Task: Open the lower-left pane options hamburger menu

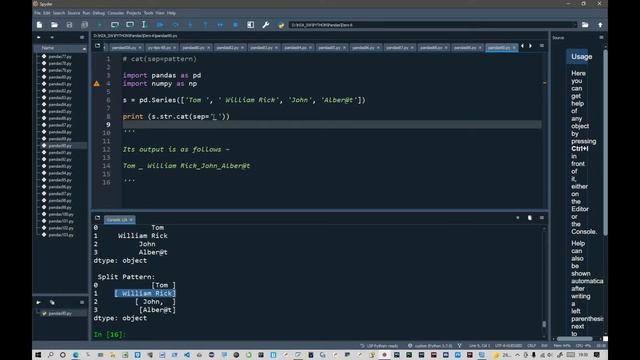Action: click(x=82, y=302)
